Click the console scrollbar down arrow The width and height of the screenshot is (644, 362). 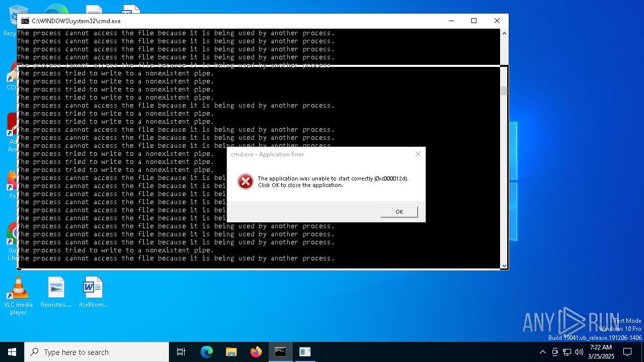[504, 265]
